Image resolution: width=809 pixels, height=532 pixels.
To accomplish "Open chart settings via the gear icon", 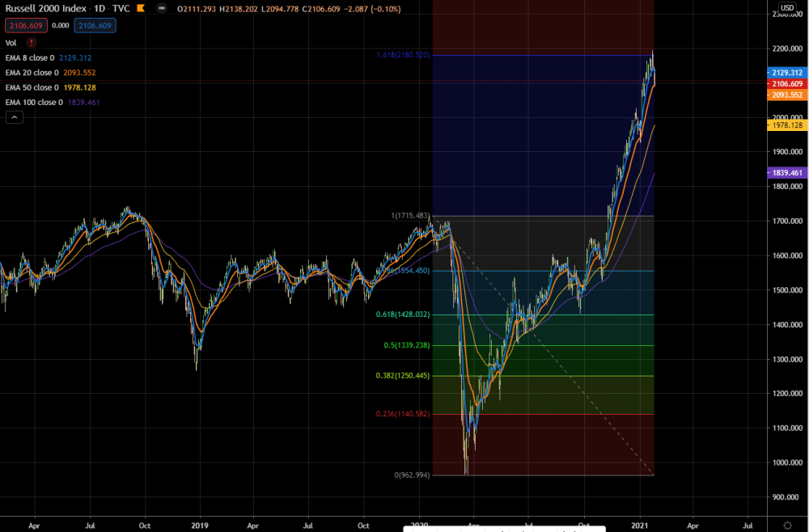I will point(787,525).
